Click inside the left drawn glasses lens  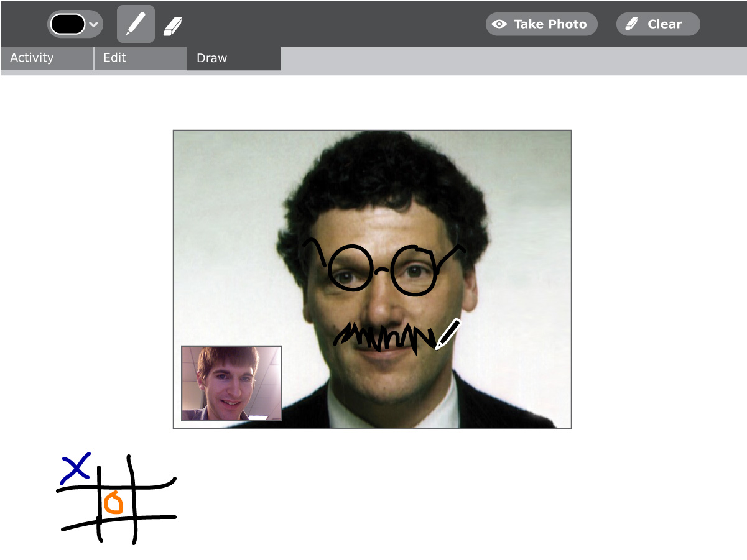tap(350, 268)
